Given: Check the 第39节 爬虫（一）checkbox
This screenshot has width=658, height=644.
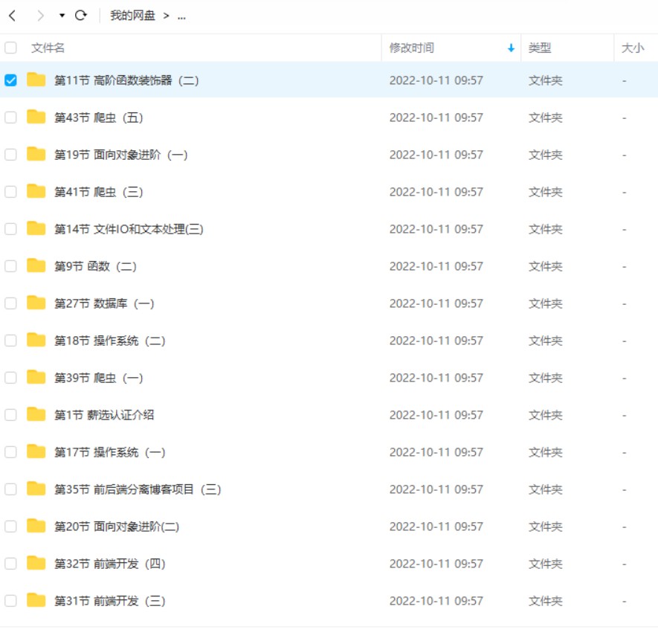Looking at the screenshot, I should (x=10, y=378).
